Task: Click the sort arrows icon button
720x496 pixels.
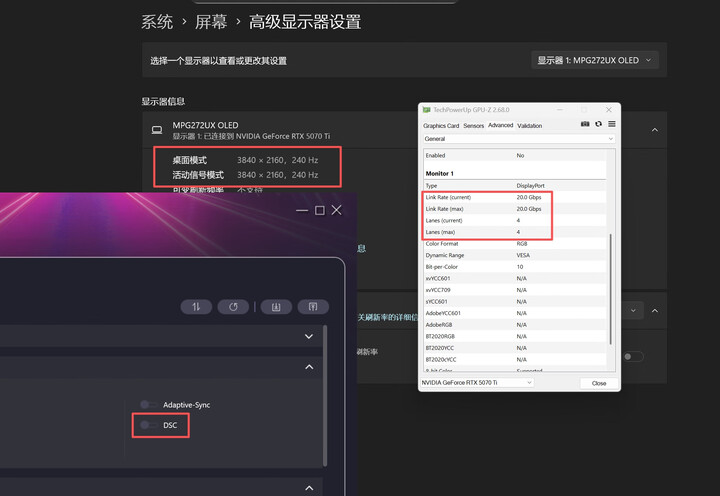Action: pyautogui.click(x=196, y=307)
